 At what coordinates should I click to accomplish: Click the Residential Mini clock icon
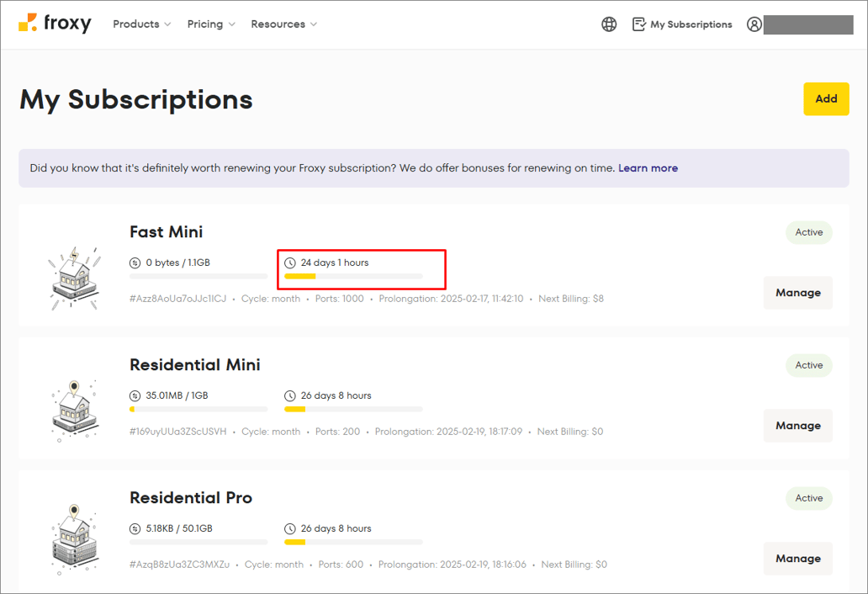coord(290,395)
